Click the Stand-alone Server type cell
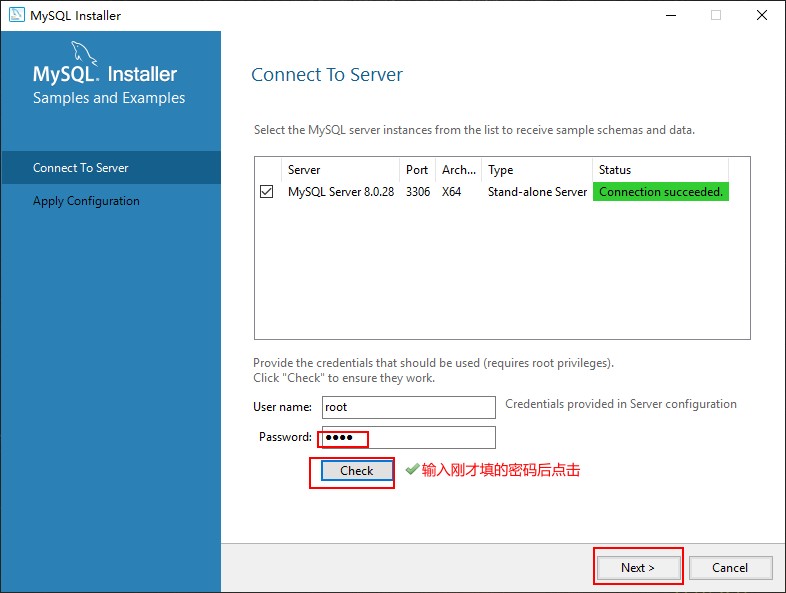 [x=537, y=192]
